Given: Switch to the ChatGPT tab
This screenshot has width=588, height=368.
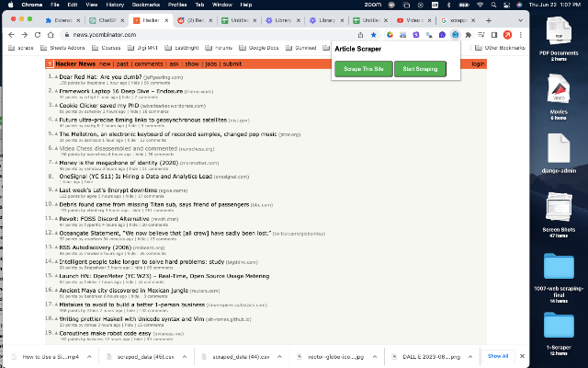Looking at the screenshot, I should [x=107, y=20].
